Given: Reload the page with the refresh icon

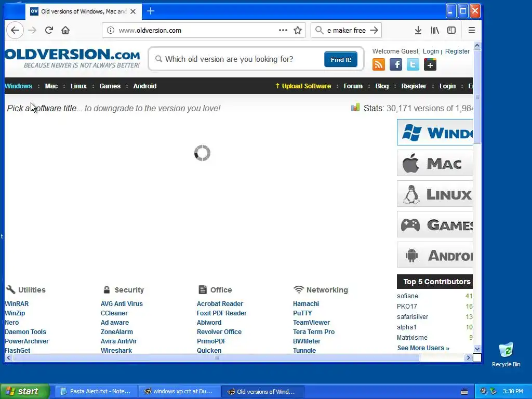Looking at the screenshot, I should (x=49, y=30).
